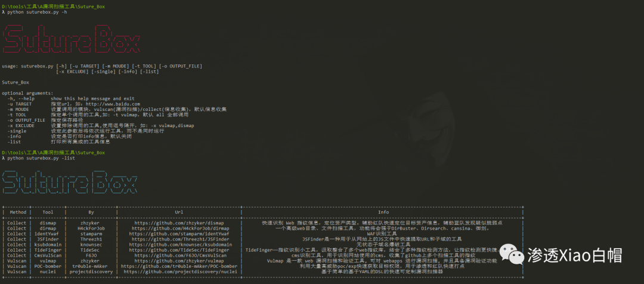Select the 'Url' column header

click(179, 212)
